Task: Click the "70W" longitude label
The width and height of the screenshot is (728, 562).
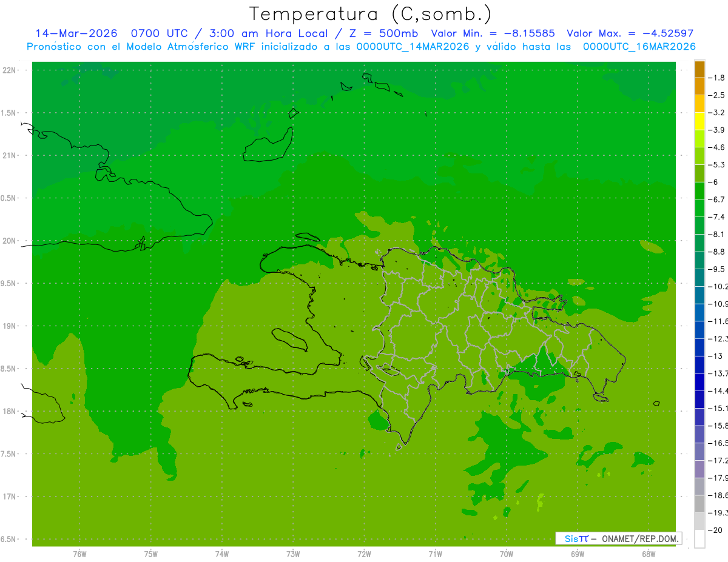Action: 506,554
